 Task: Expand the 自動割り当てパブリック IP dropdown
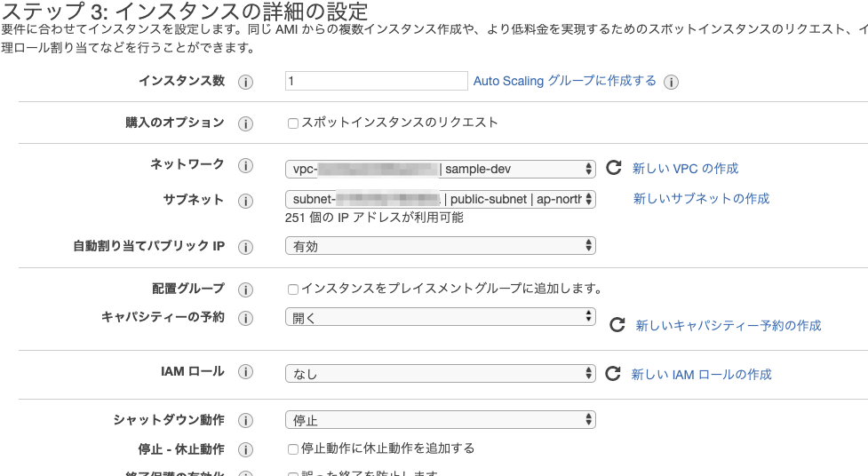pos(440,246)
